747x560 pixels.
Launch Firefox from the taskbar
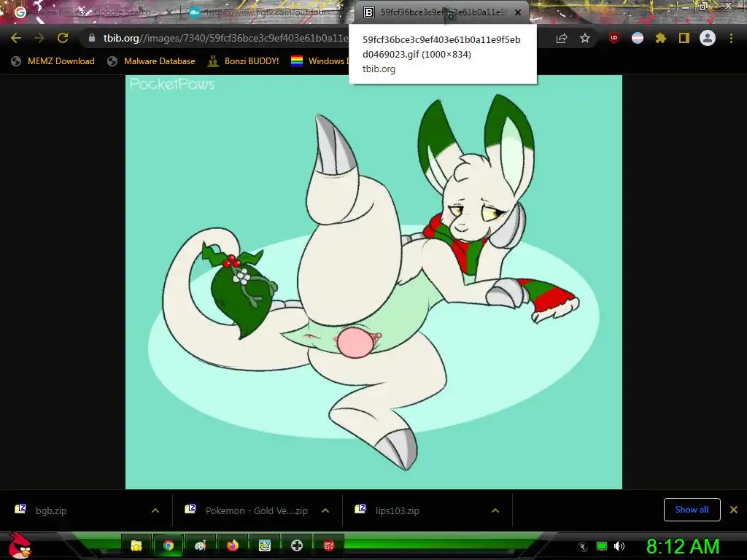tap(233, 545)
